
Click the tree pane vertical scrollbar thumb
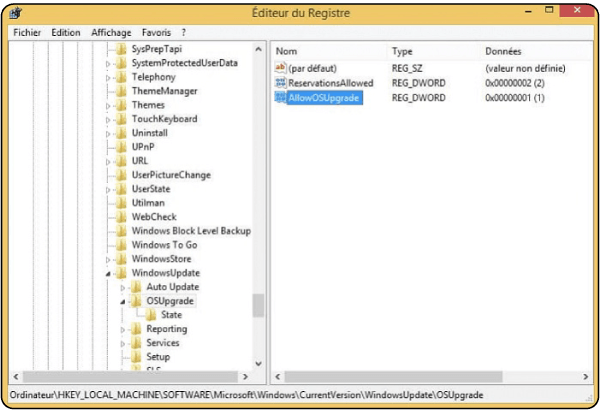point(259,305)
